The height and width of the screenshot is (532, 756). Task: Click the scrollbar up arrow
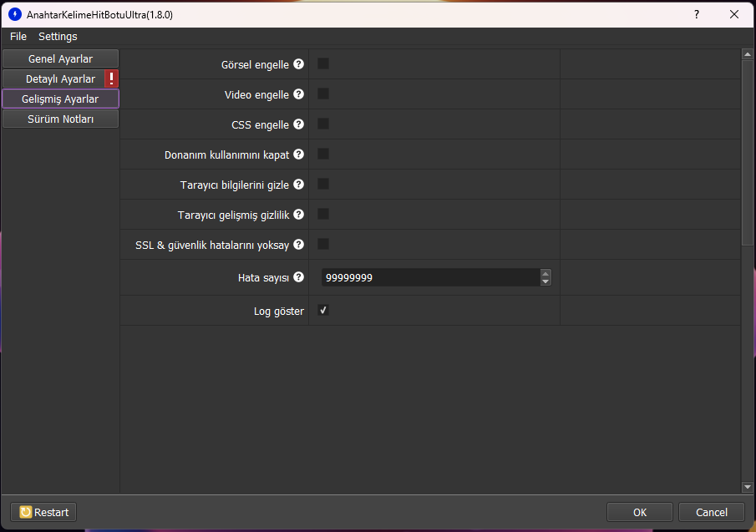click(x=748, y=54)
